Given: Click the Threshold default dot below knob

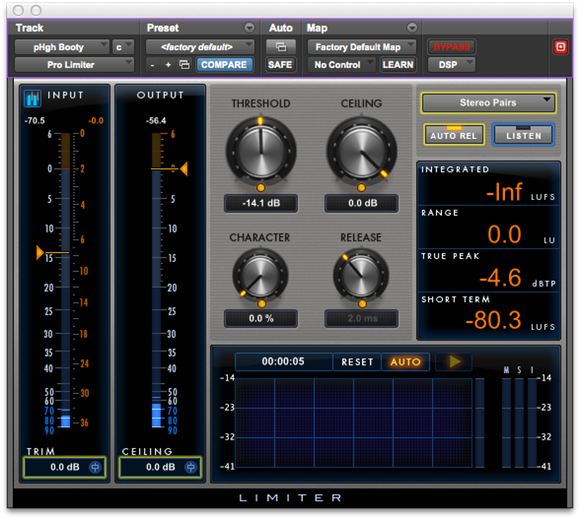Looking at the screenshot, I should [x=261, y=188].
